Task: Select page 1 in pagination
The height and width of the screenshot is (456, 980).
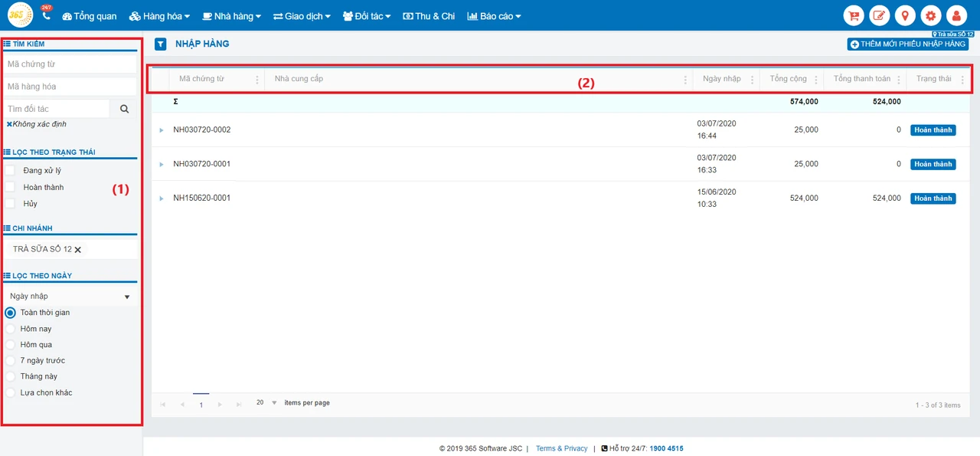Action: [x=201, y=405]
